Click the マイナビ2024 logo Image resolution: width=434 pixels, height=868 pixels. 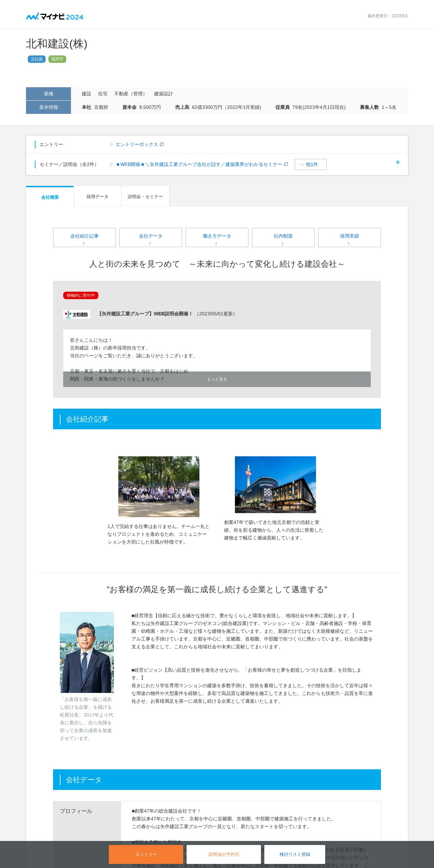coord(55,16)
